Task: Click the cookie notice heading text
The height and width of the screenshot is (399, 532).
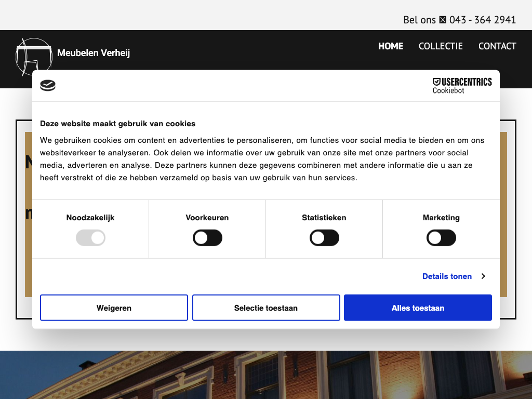Action: tap(118, 124)
